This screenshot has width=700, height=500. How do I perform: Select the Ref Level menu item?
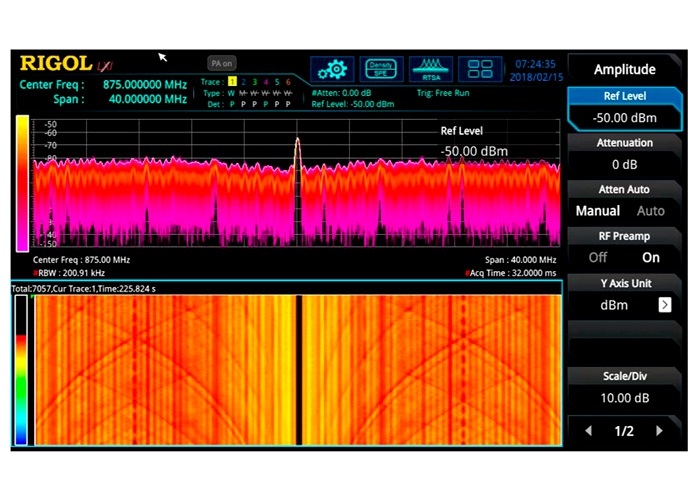[x=625, y=108]
